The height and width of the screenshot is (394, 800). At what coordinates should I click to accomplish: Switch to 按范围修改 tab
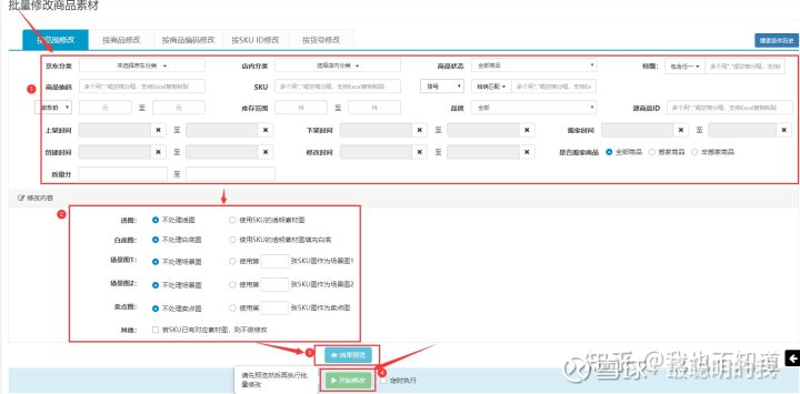click(56, 40)
